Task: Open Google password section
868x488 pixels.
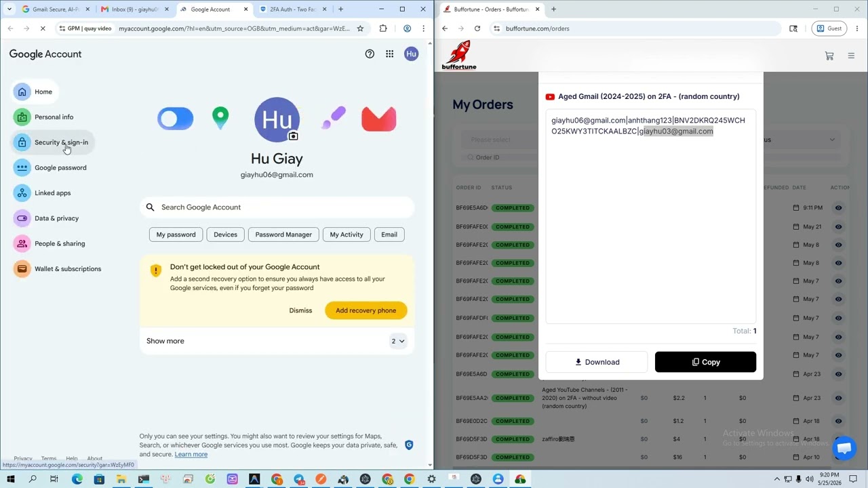Action: 53,167
